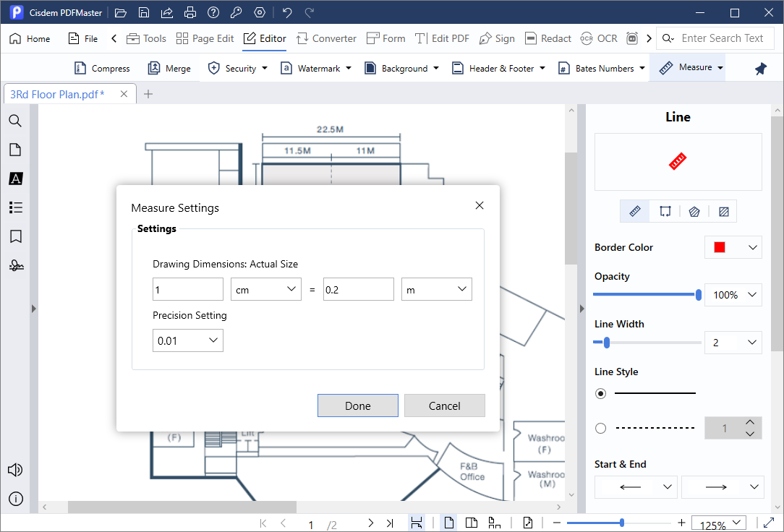Select the line distance measure tool
Screen dimensions: 784x532
(x=635, y=211)
